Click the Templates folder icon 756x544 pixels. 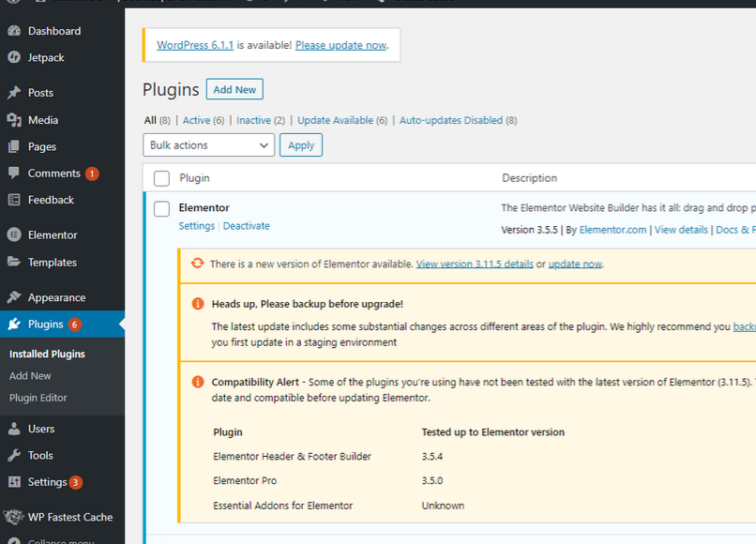point(14,262)
